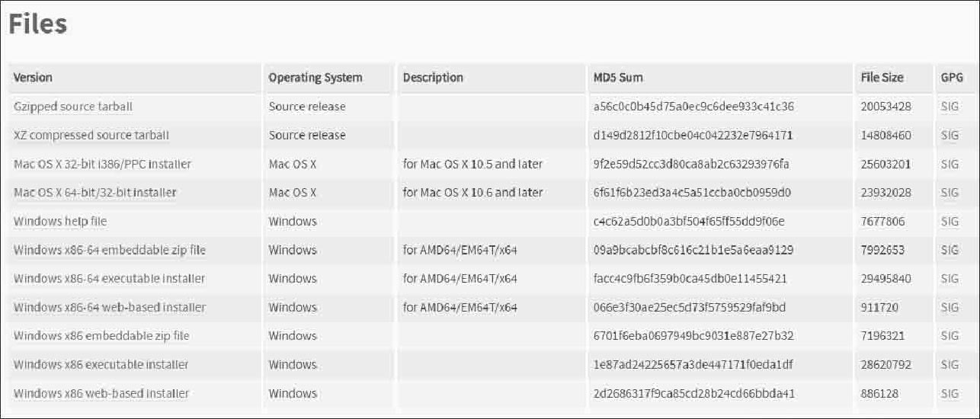Open the Windows help file link

[60, 222]
